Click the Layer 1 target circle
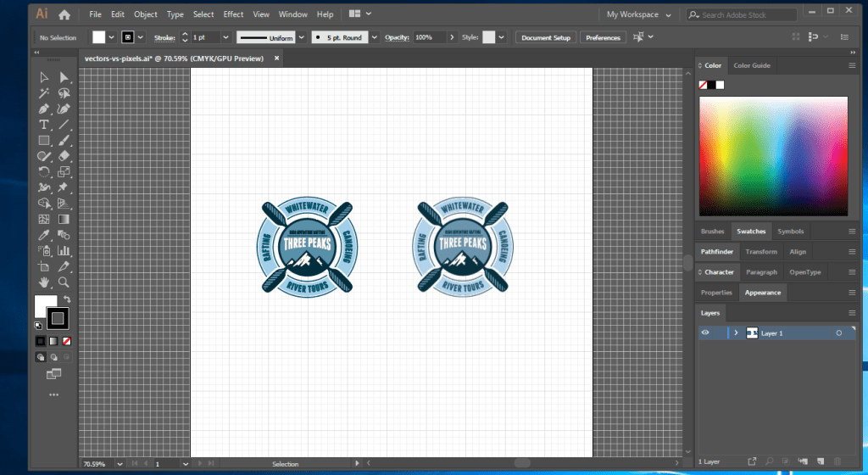The height and width of the screenshot is (475, 868). [839, 333]
